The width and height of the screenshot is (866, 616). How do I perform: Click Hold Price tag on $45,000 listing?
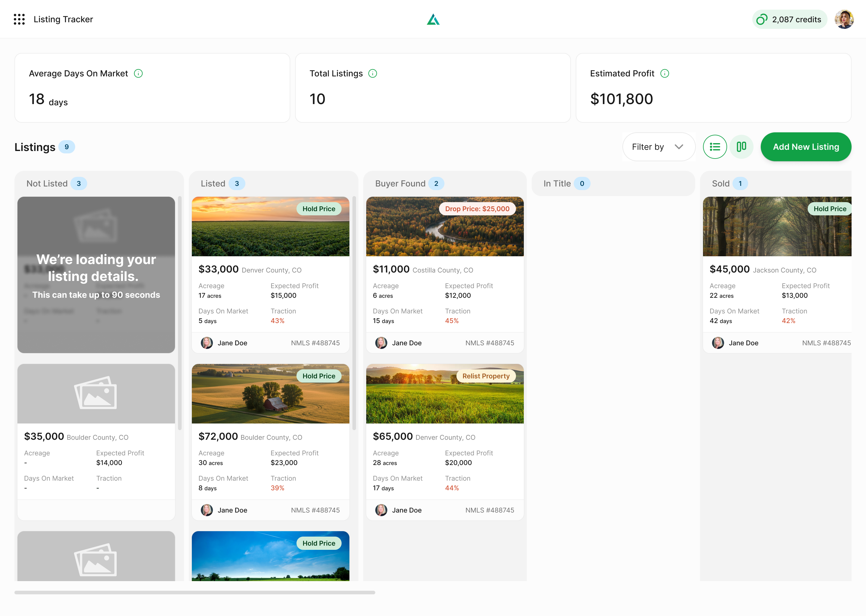click(830, 209)
